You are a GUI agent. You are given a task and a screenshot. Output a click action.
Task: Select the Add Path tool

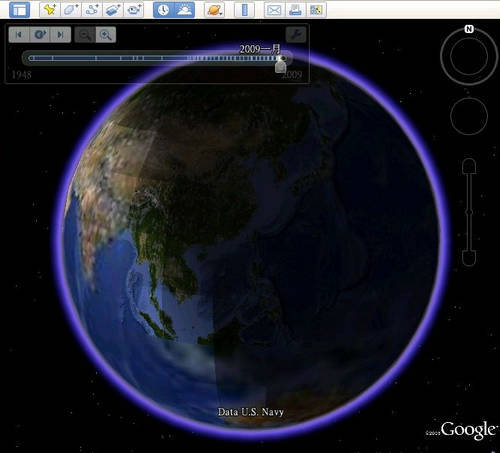(92, 10)
